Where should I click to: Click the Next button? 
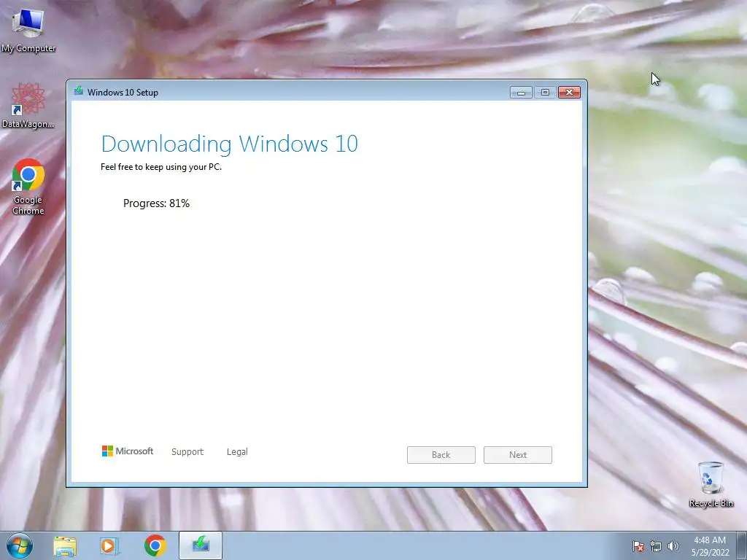(x=518, y=455)
